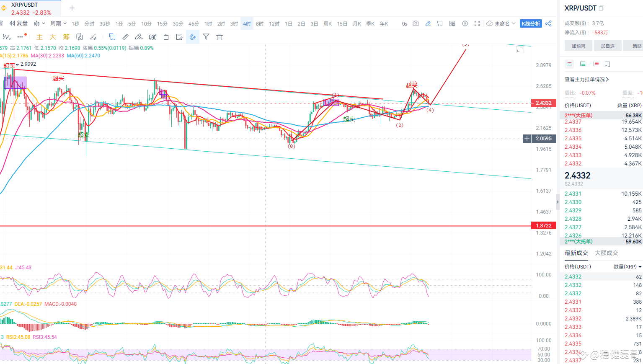This screenshot has height=364, width=643.
Task: Open the candlestick chart type dropdown
Action: tap(39, 23)
